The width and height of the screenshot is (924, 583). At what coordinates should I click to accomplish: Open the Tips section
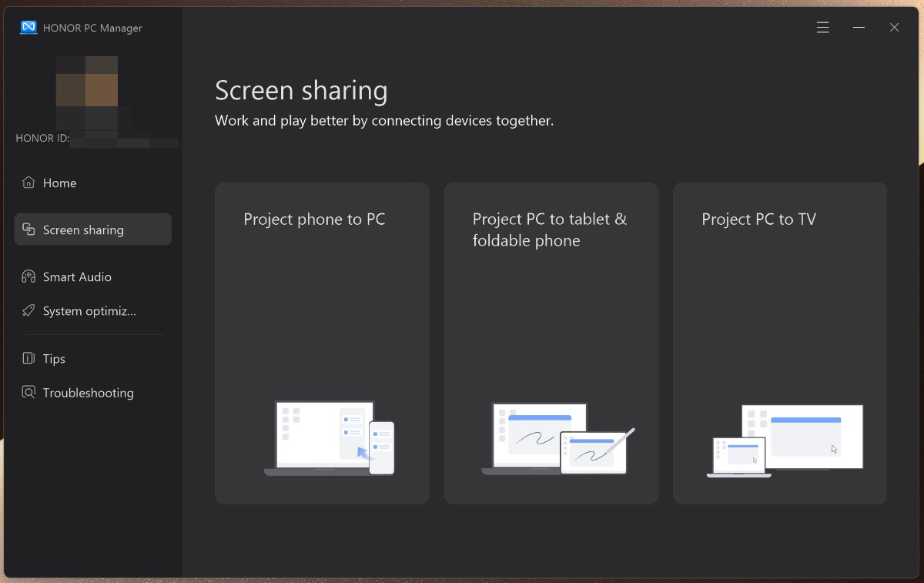93,358
